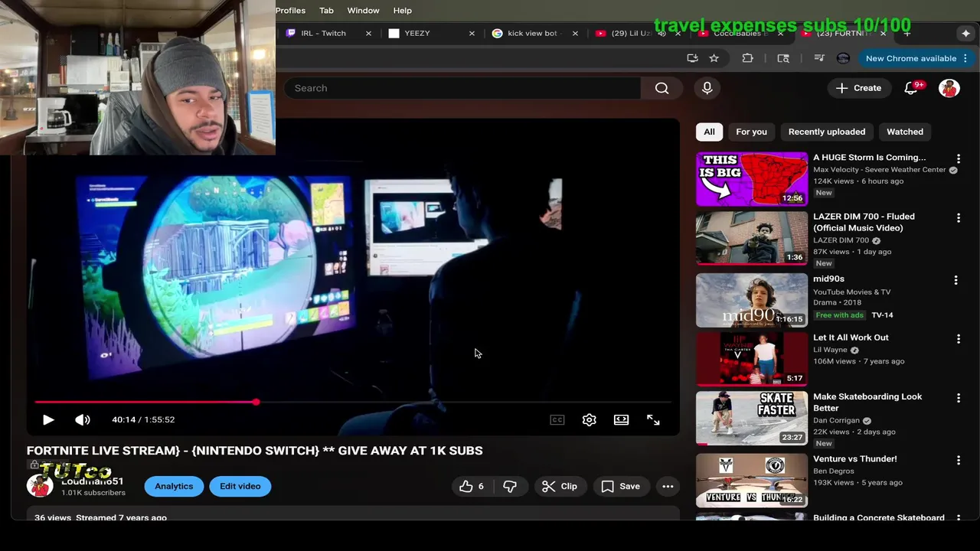This screenshot has width=980, height=551.
Task: Open LAZER DIM 700 Fluded video title
Action: (x=864, y=222)
